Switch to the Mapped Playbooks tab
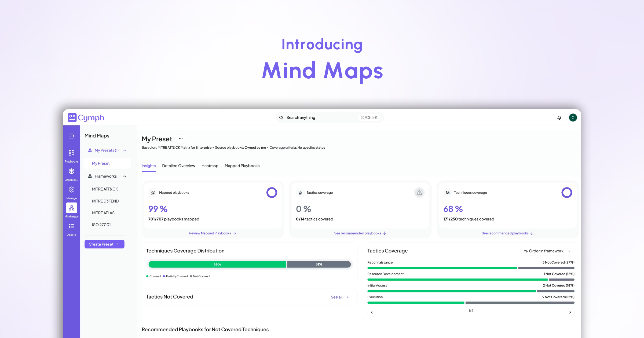Viewport: 644px width, 338px height. pyautogui.click(x=242, y=166)
